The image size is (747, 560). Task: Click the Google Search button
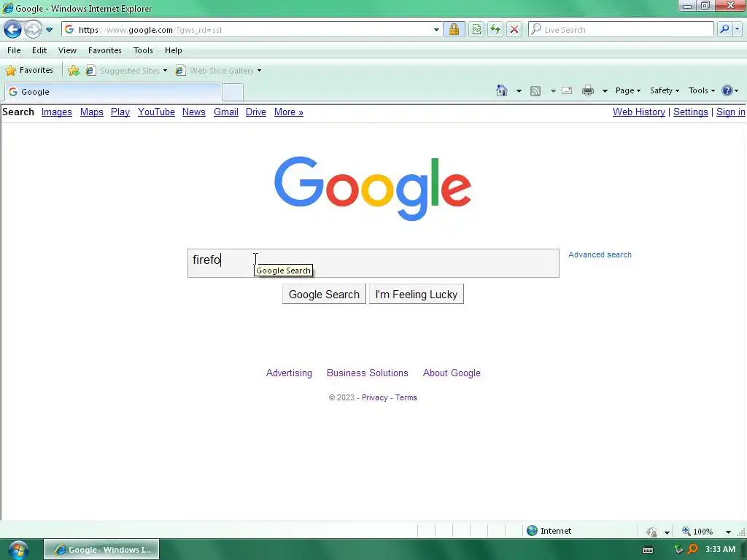tap(324, 295)
